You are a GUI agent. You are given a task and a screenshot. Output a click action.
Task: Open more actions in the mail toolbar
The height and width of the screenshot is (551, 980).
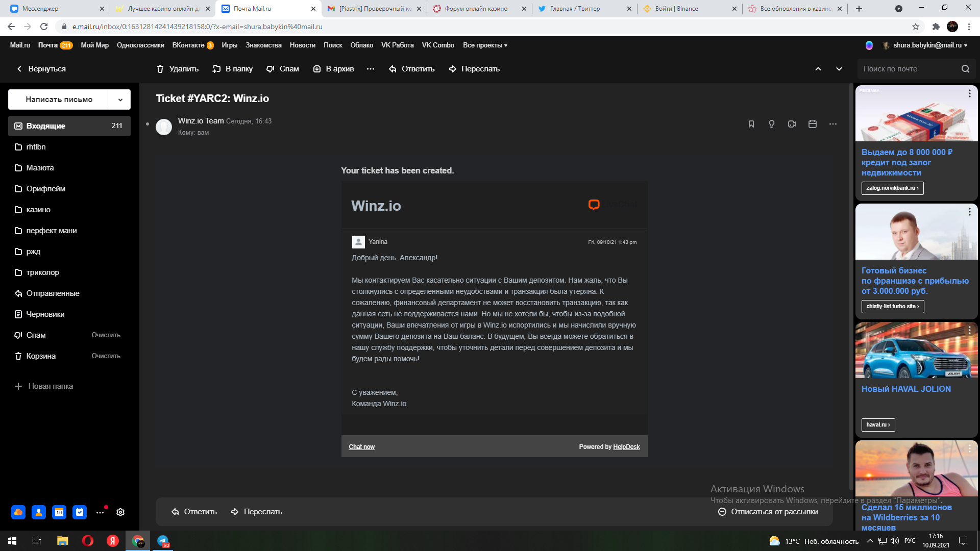(371, 69)
